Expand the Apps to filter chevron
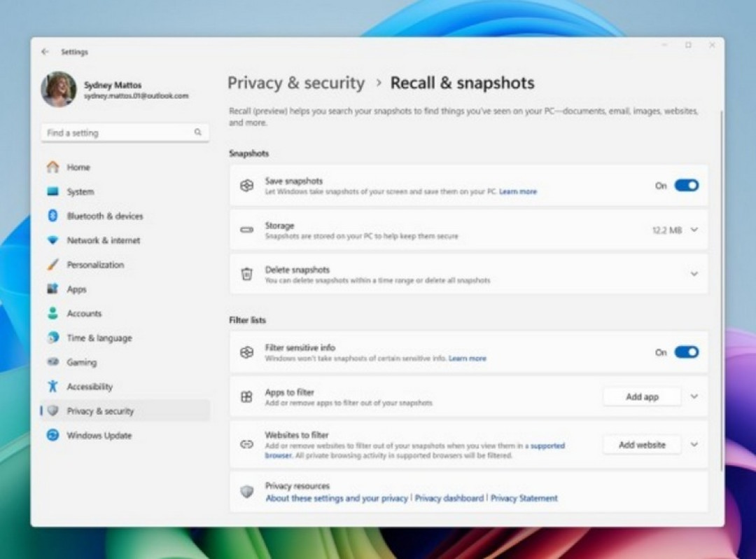Image resolution: width=756 pixels, height=559 pixels. (694, 396)
